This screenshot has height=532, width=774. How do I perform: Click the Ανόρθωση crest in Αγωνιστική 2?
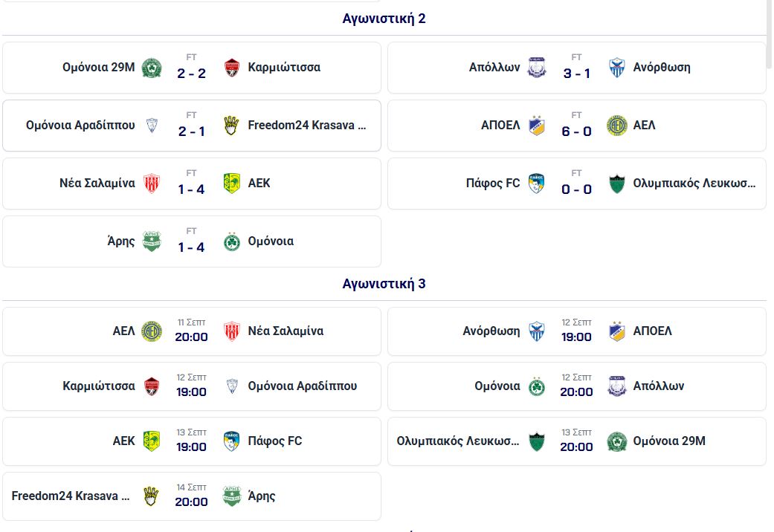(617, 68)
